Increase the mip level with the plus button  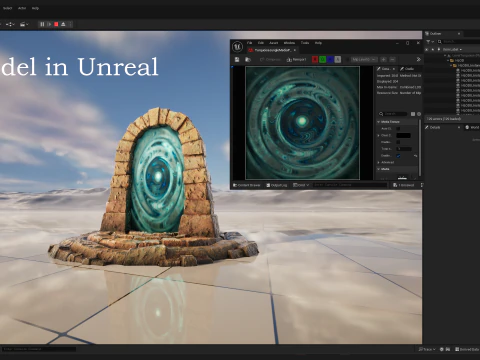[384, 59]
